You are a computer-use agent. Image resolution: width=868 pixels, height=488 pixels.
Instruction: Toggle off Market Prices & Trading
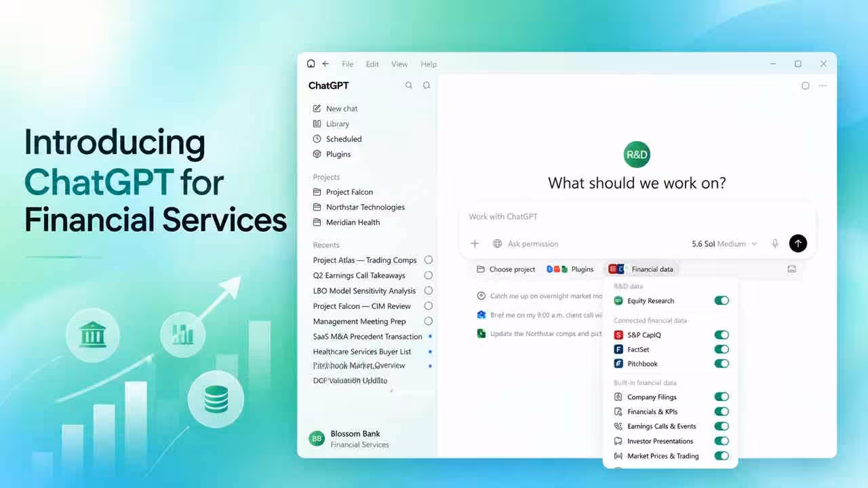(x=722, y=456)
